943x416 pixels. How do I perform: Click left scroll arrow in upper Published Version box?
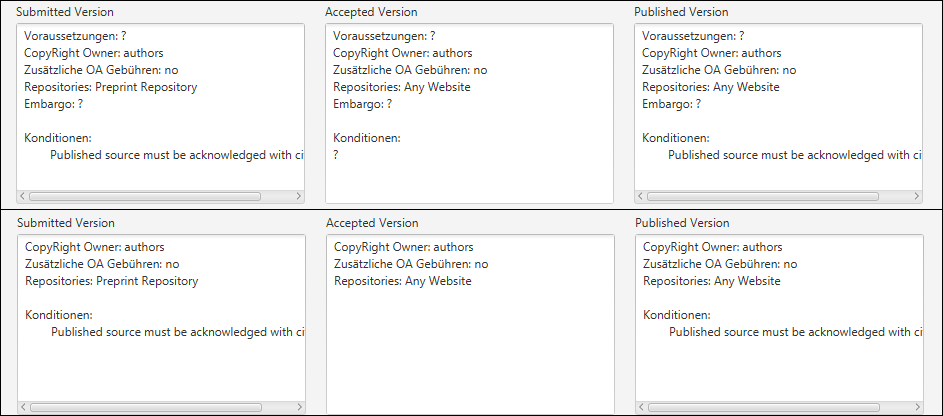(641, 197)
